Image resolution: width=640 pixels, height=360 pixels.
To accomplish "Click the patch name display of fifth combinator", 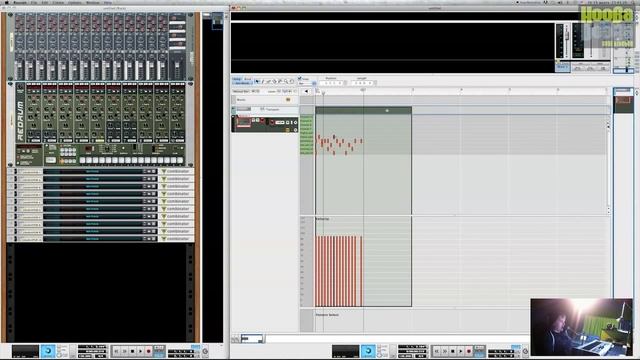I will (x=93, y=201).
